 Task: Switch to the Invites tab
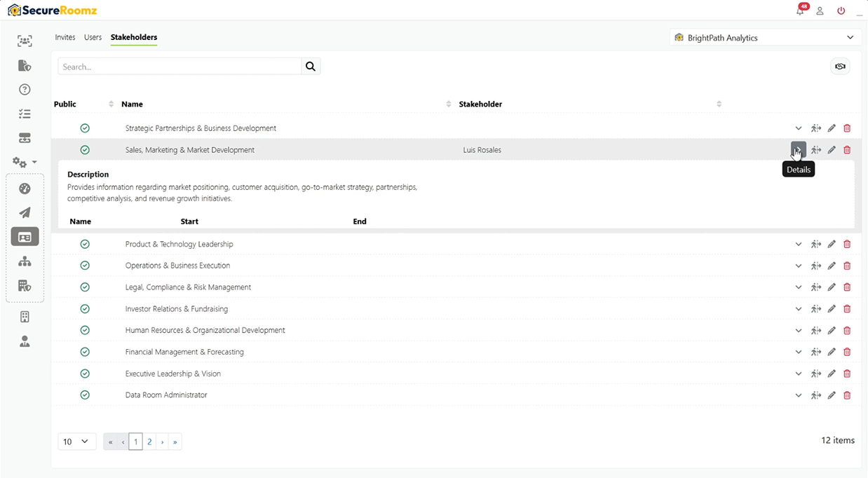[65, 37]
